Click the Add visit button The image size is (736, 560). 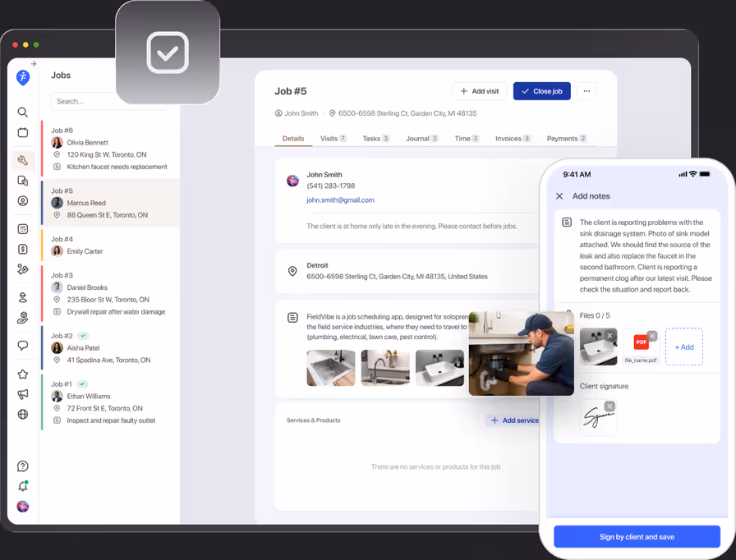click(x=479, y=91)
